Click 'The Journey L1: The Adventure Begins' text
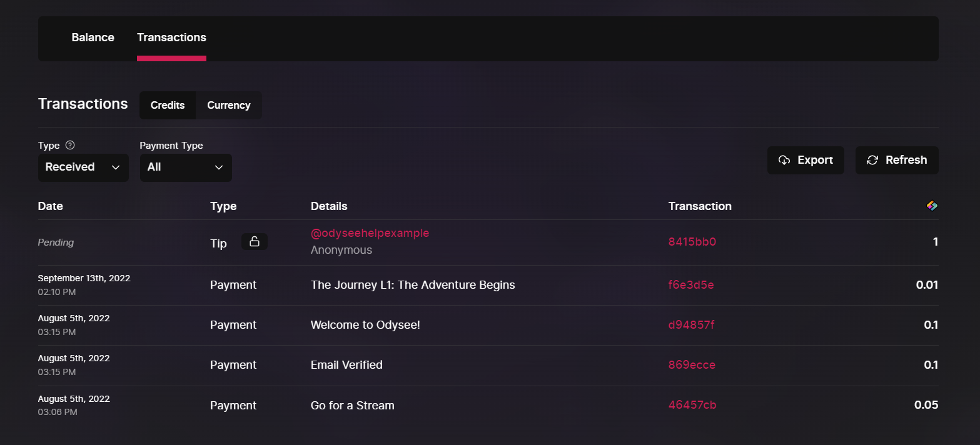This screenshot has height=445, width=980. [x=413, y=285]
